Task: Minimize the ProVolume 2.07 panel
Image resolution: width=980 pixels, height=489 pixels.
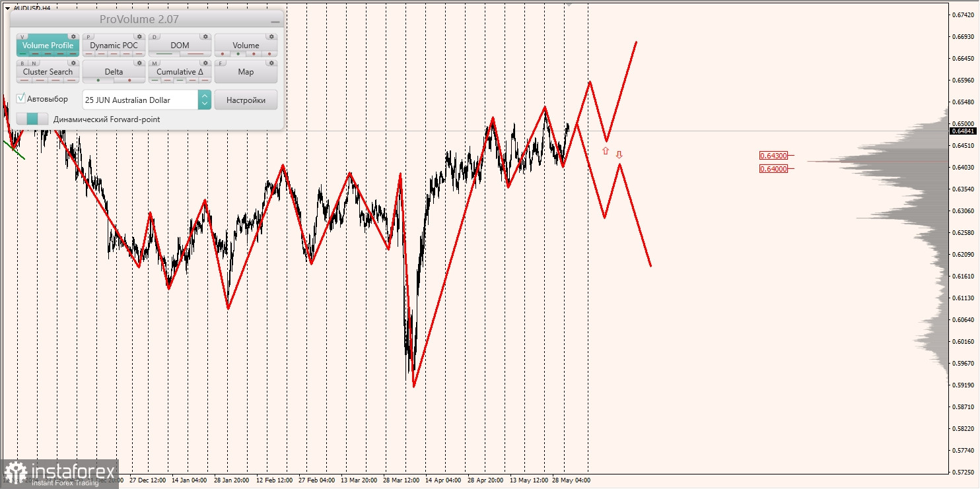Action: click(275, 22)
